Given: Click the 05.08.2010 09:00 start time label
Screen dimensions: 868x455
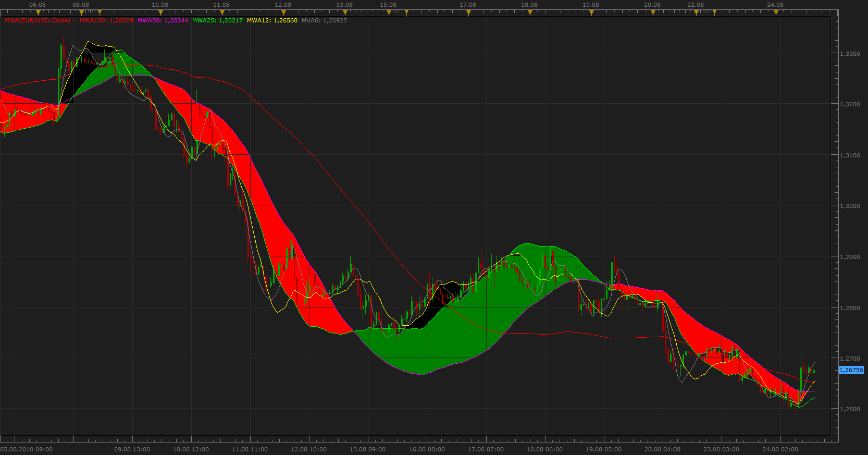Looking at the screenshot, I should (x=27, y=449).
